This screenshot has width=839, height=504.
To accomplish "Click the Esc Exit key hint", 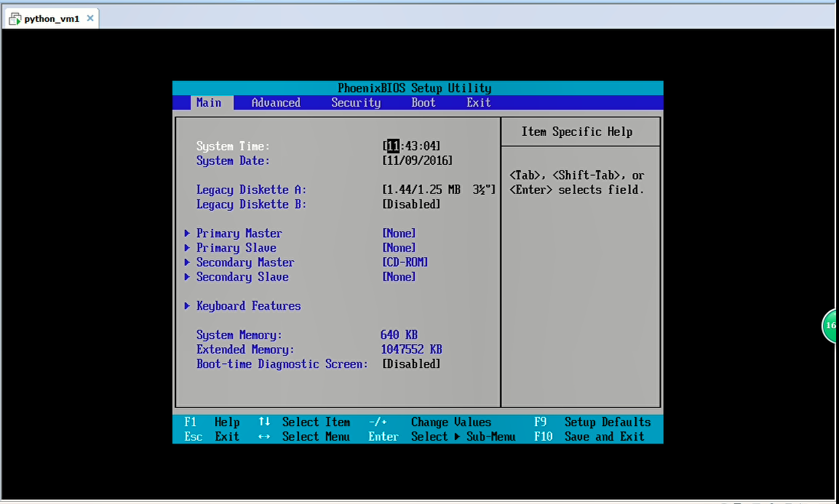I will coord(212,436).
